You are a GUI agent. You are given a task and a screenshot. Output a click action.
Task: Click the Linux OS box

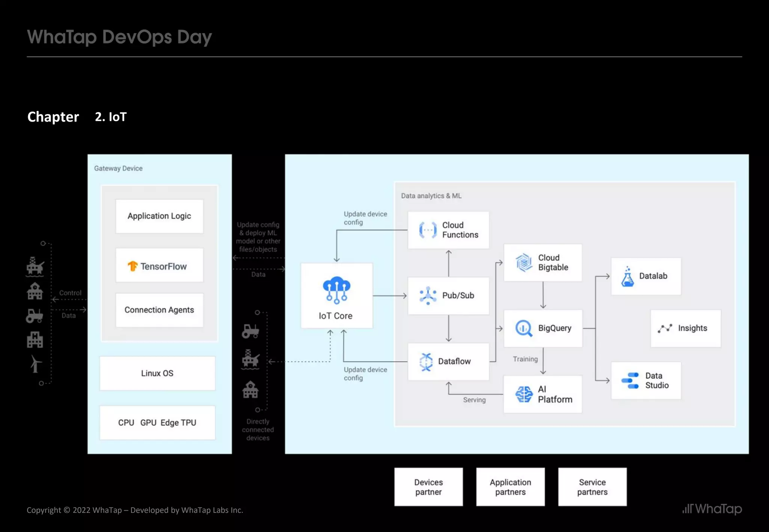157,373
